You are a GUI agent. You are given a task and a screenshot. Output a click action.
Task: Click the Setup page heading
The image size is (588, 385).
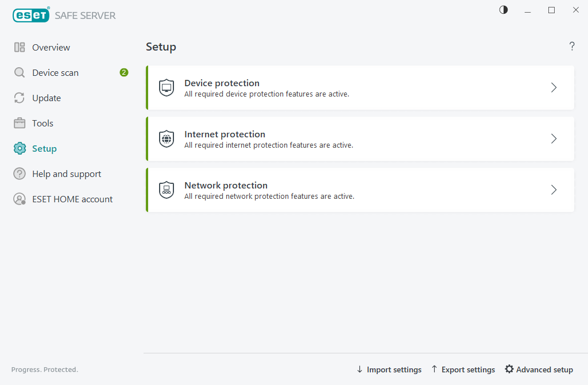point(161,47)
